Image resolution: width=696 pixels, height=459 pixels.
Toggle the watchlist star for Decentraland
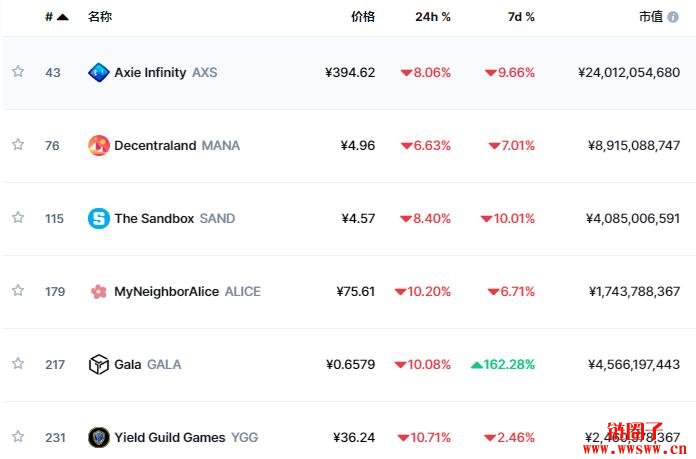pyautogui.click(x=18, y=145)
